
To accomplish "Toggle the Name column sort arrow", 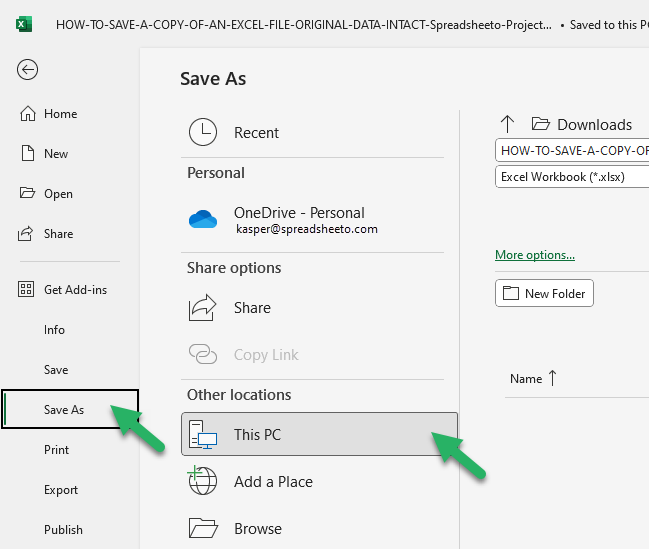I will coord(553,378).
